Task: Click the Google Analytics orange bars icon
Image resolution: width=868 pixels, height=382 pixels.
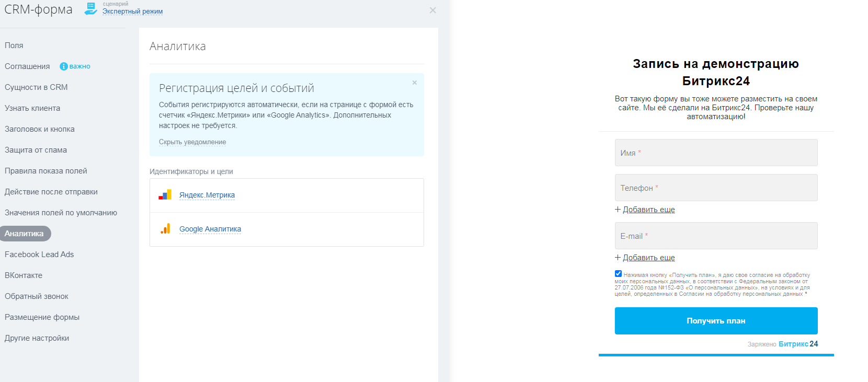Action: click(165, 229)
